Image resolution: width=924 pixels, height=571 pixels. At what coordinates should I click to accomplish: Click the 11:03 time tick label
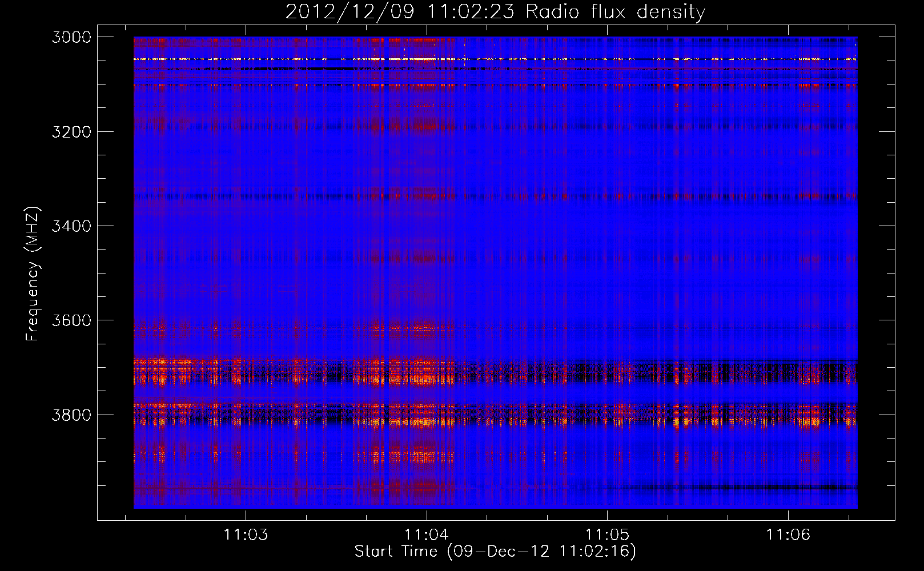[246, 534]
